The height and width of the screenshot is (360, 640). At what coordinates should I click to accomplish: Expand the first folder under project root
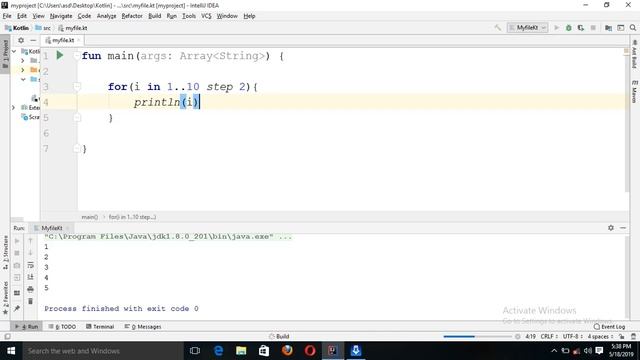pos(22,60)
